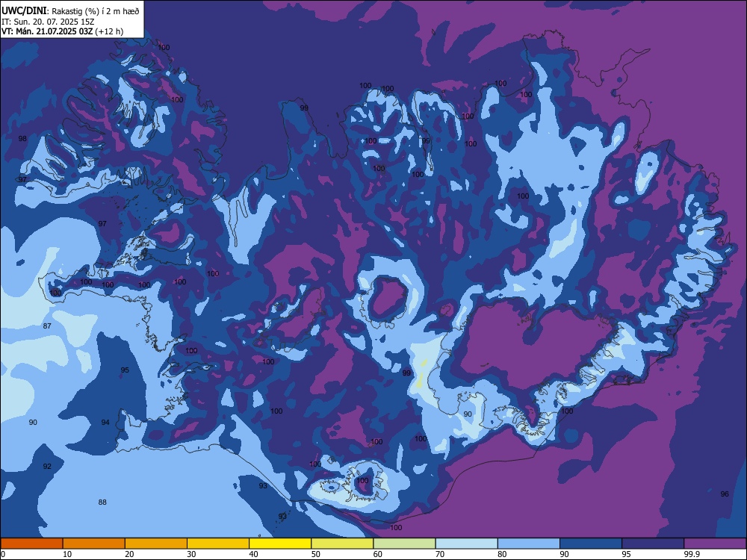Click the 70–80 pale blue legend swatch
Viewport: 747px width, 560px height.
[466, 544]
